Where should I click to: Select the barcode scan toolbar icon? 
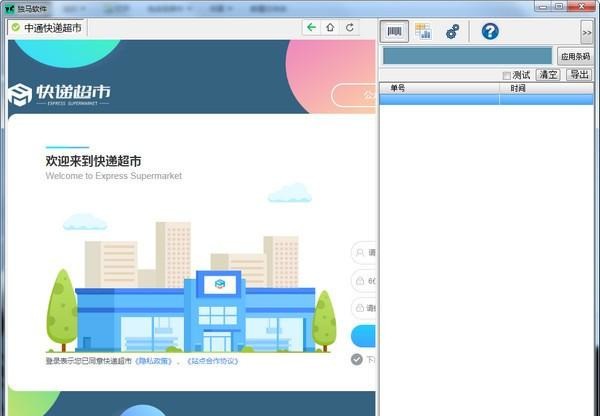[x=395, y=31]
